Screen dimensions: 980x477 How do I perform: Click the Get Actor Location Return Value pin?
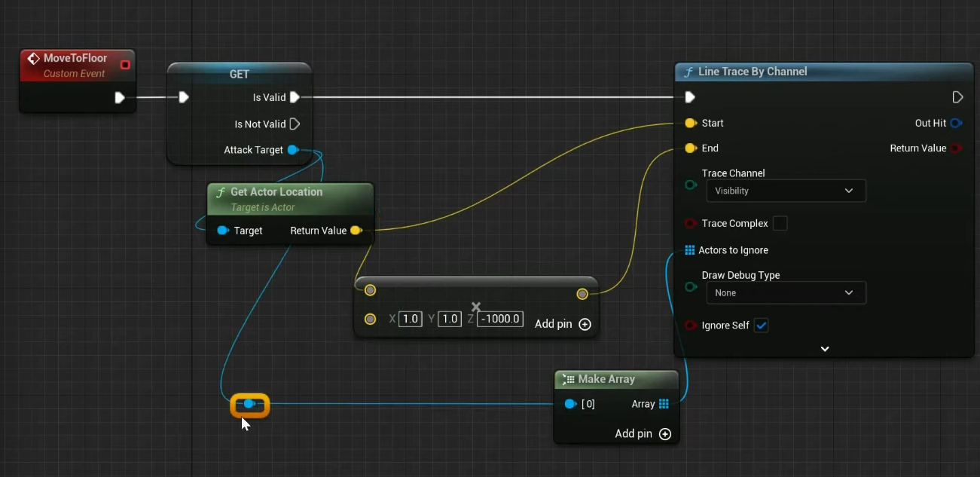pyautogui.click(x=356, y=231)
